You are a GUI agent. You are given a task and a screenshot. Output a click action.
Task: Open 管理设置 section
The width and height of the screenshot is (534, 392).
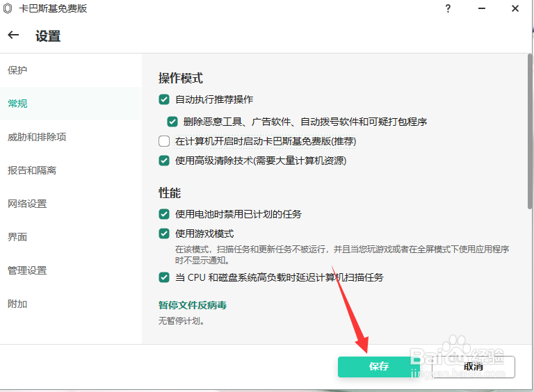[x=71, y=270]
